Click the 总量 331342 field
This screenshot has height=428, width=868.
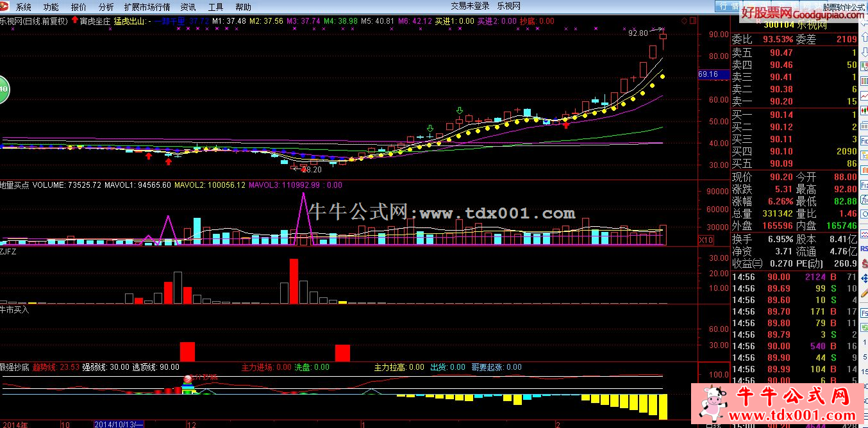[x=762, y=213]
